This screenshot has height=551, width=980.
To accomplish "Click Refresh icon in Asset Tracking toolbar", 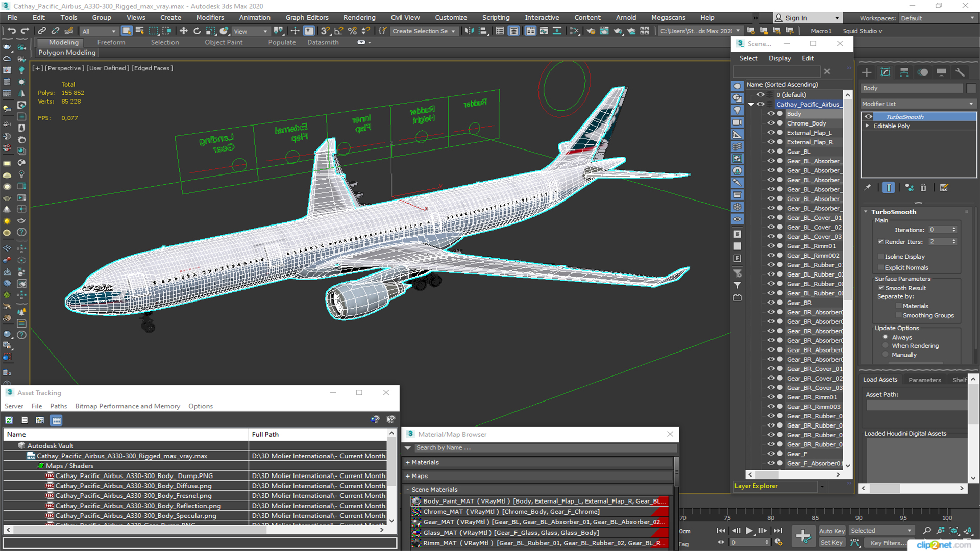I will click(9, 420).
